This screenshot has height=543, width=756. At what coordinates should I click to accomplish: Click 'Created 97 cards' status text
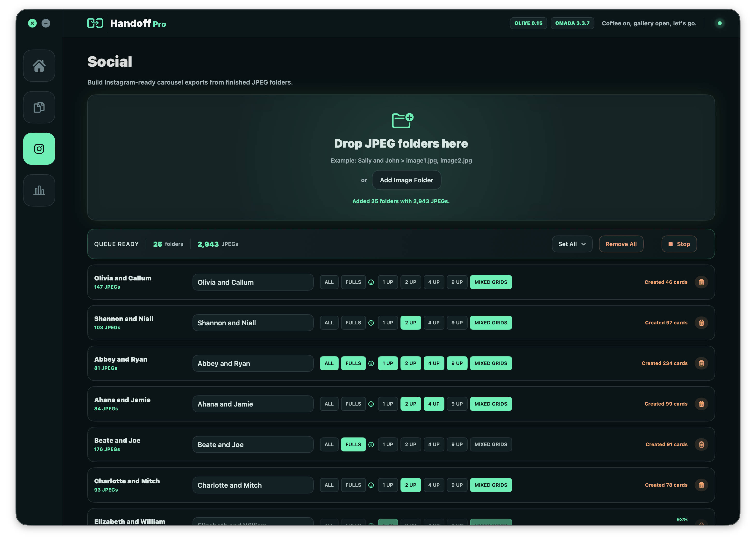click(x=666, y=323)
